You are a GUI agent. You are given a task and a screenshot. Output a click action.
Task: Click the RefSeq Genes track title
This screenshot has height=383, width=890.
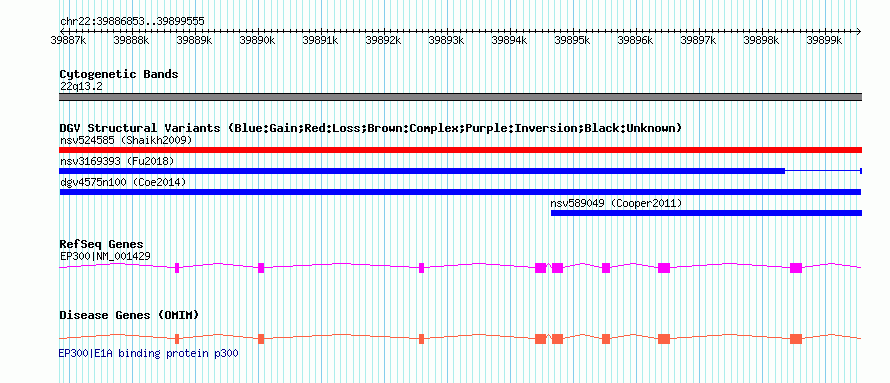point(102,245)
